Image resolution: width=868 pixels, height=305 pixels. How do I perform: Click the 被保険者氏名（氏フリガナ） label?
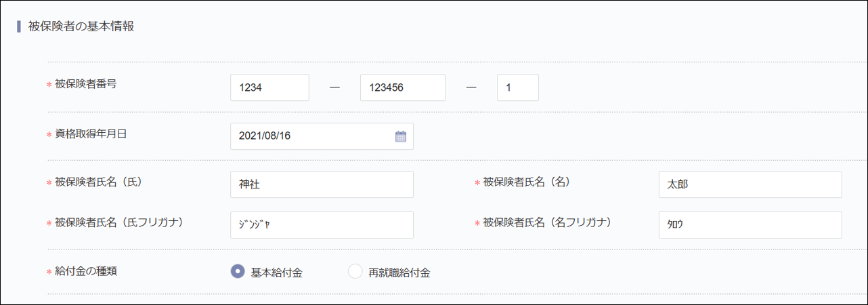(x=120, y=222)
